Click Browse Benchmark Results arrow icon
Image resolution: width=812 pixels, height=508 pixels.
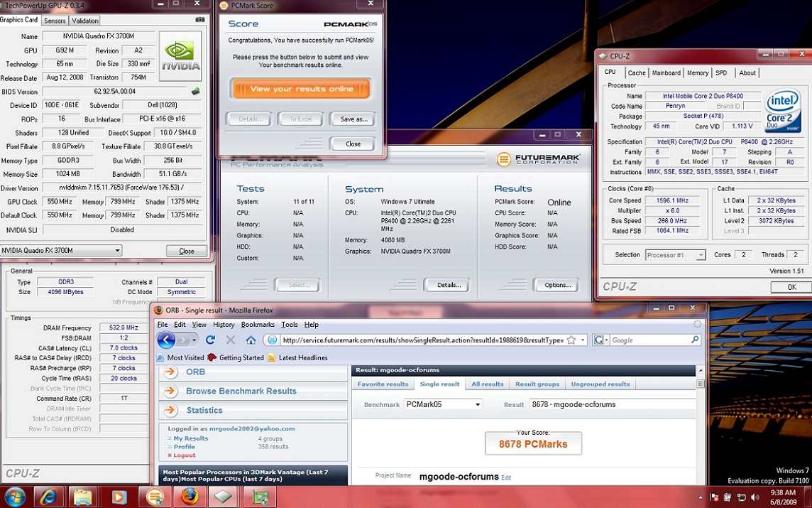[170, 391]
